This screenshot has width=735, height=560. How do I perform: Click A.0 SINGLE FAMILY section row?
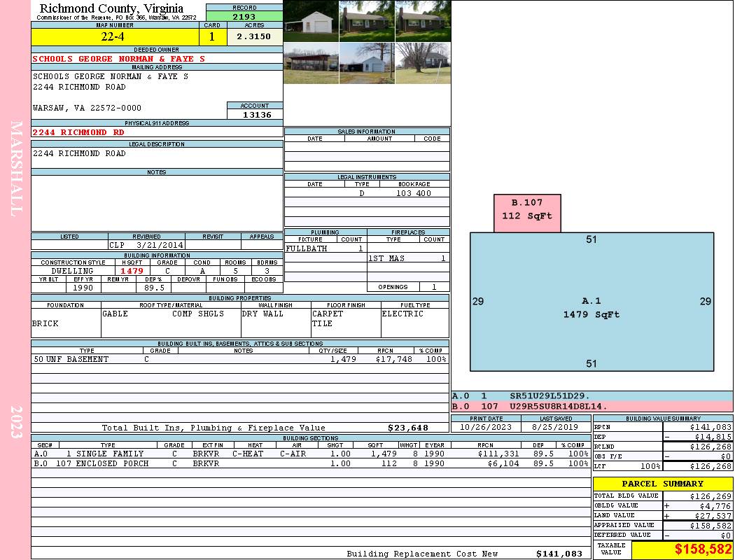click(311, 454)
